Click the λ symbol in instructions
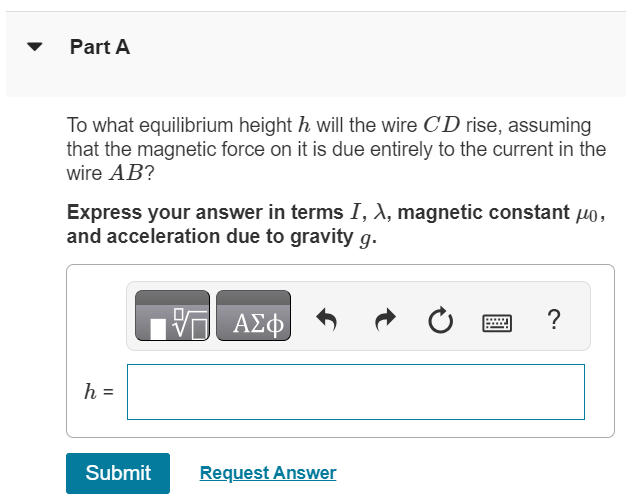The height and width of the screenshot is (504, 639). tap(379, 212)
